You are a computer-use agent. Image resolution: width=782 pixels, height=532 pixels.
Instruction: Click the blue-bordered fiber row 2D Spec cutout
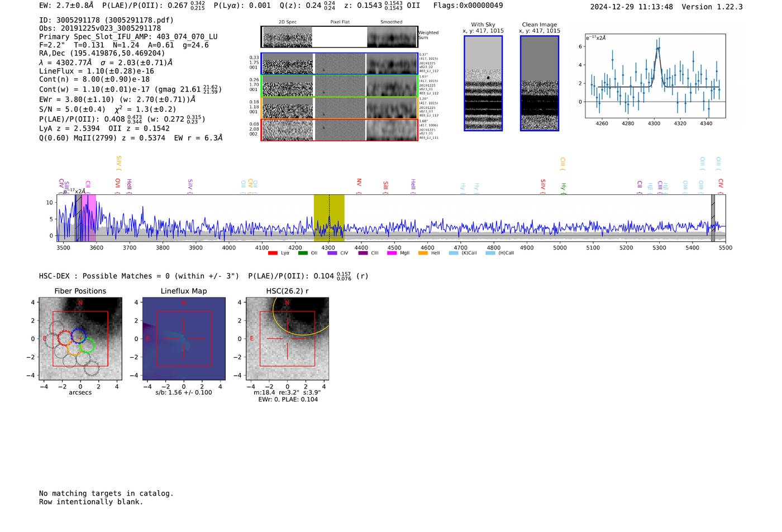(288, 64)
